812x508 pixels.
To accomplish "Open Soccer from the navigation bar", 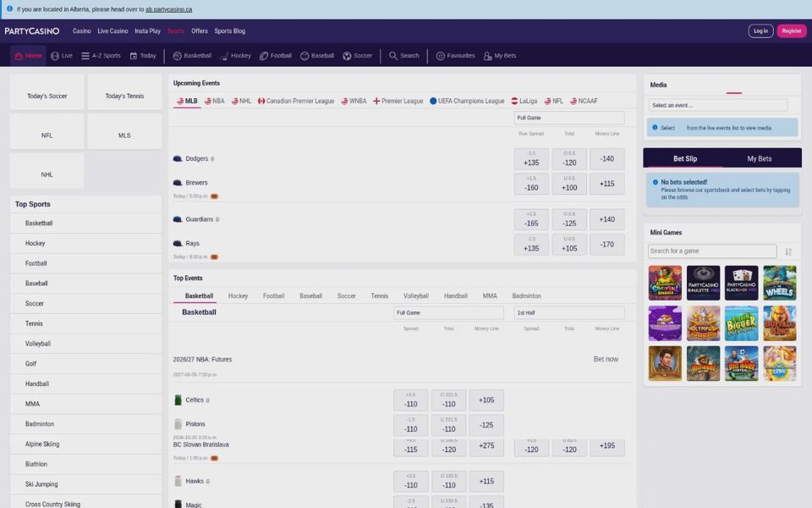I will click(357, 56).
